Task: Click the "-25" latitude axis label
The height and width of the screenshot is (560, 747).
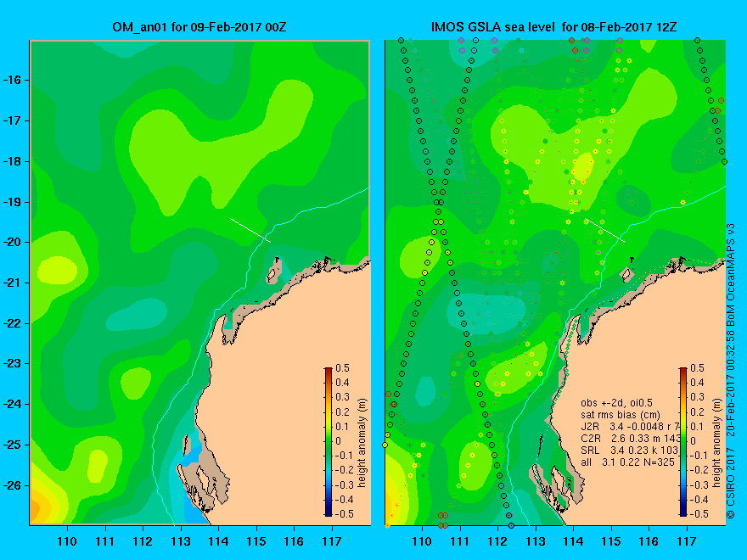Action: pyautogui.click(x=10, y=445)
